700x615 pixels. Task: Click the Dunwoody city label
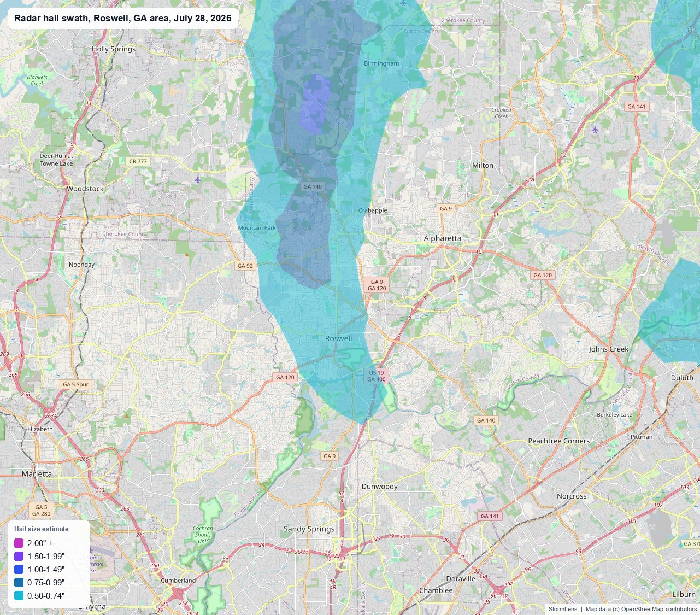click(x=380, y=487)
